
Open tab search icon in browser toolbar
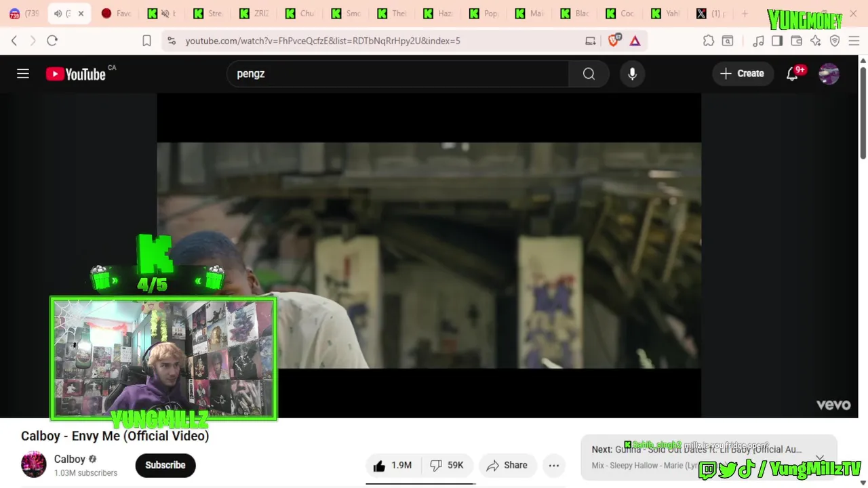[x=728, y=41]
